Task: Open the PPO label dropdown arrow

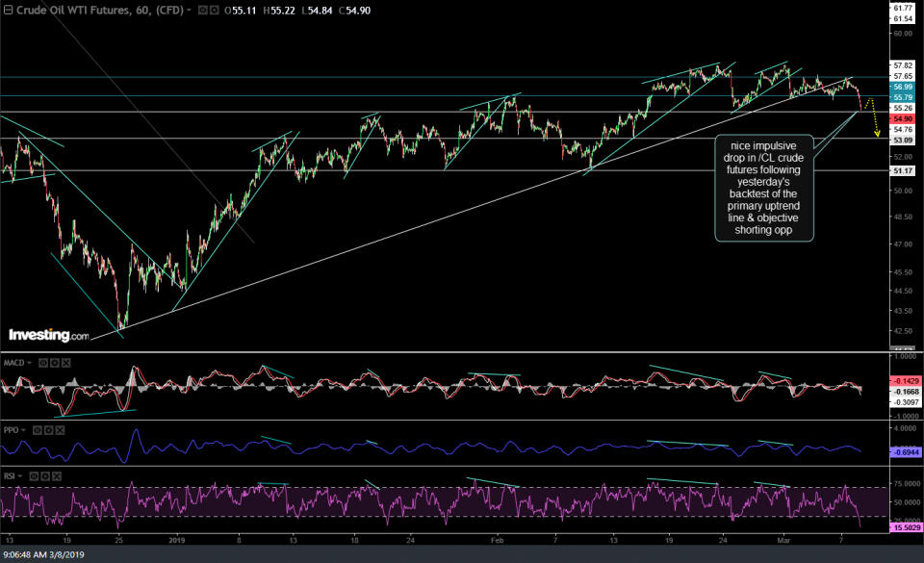Action: coord(22,430)
